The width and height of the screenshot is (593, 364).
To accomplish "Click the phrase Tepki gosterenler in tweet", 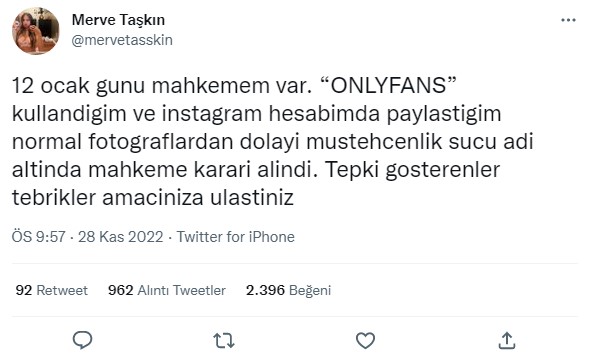I will (412, 170).
